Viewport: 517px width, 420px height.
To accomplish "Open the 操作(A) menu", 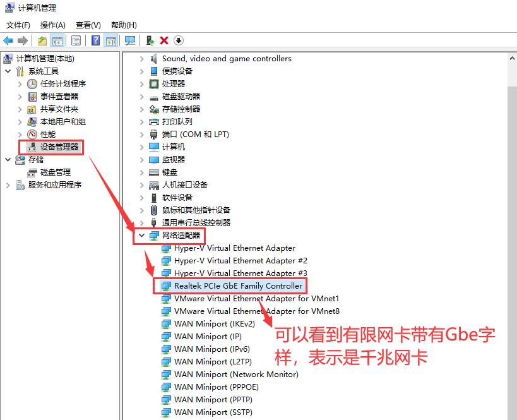I will coord(53,25).
